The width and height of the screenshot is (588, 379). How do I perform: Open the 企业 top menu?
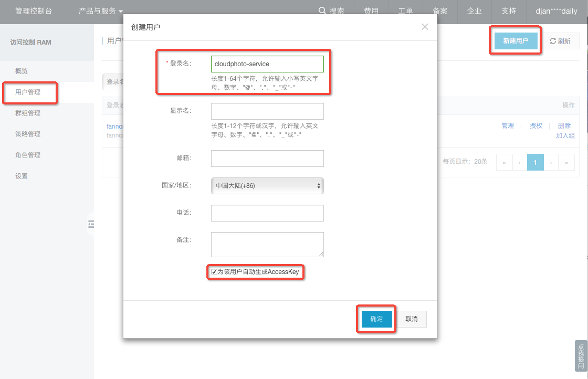tap(474, 11)
